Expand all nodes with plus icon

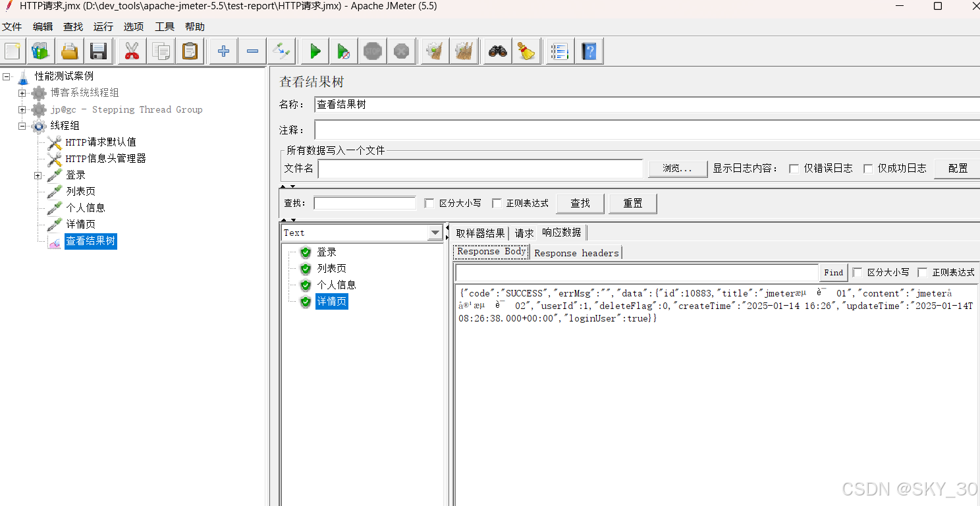coord(223,51)
